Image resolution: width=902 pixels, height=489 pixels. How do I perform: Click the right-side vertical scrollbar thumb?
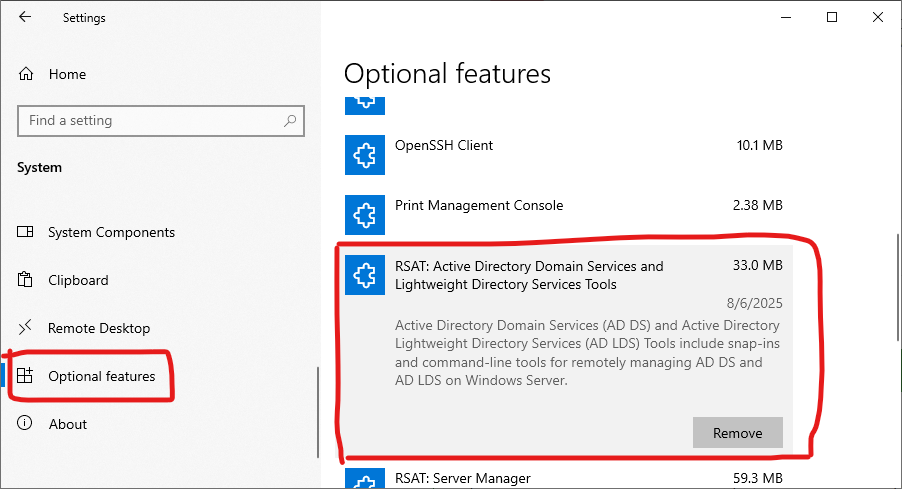point(898,288)
